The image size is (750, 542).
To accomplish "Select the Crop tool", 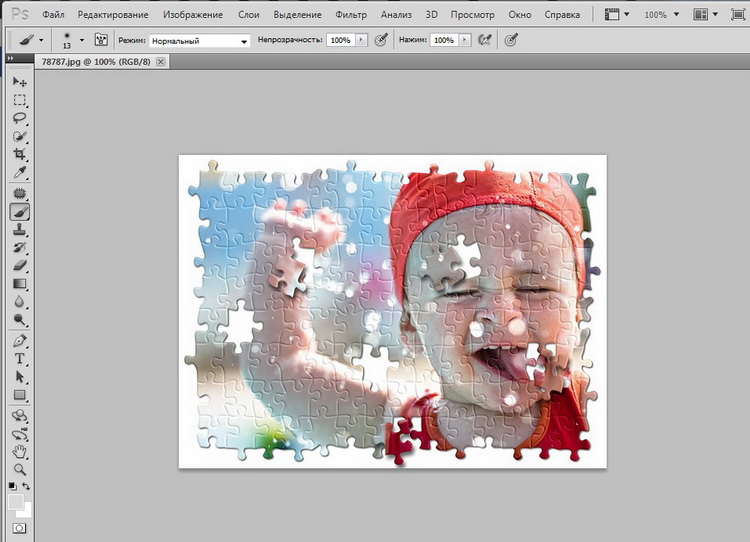I will pyautogui.click(x=19, y=155).
